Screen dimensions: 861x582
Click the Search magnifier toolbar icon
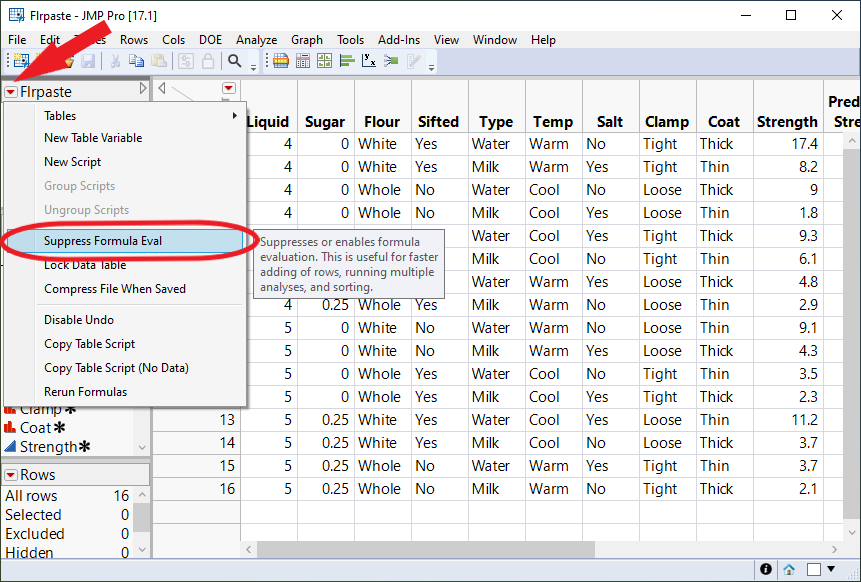(235, 61)
